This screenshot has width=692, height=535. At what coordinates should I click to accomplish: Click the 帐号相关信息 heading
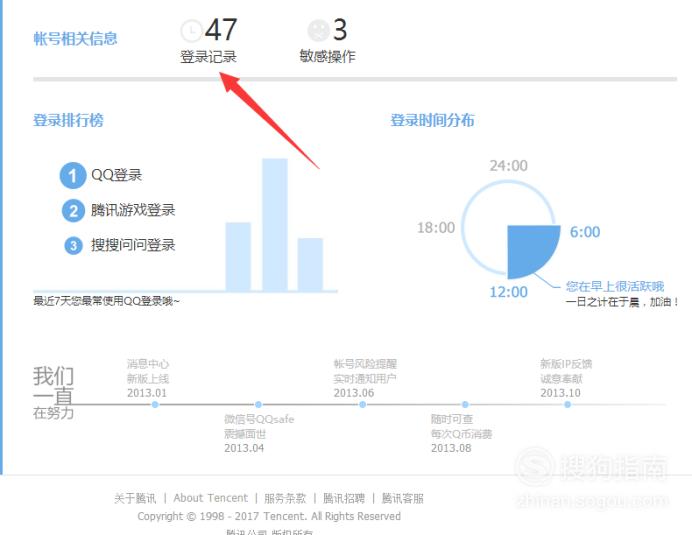(75, 38)
